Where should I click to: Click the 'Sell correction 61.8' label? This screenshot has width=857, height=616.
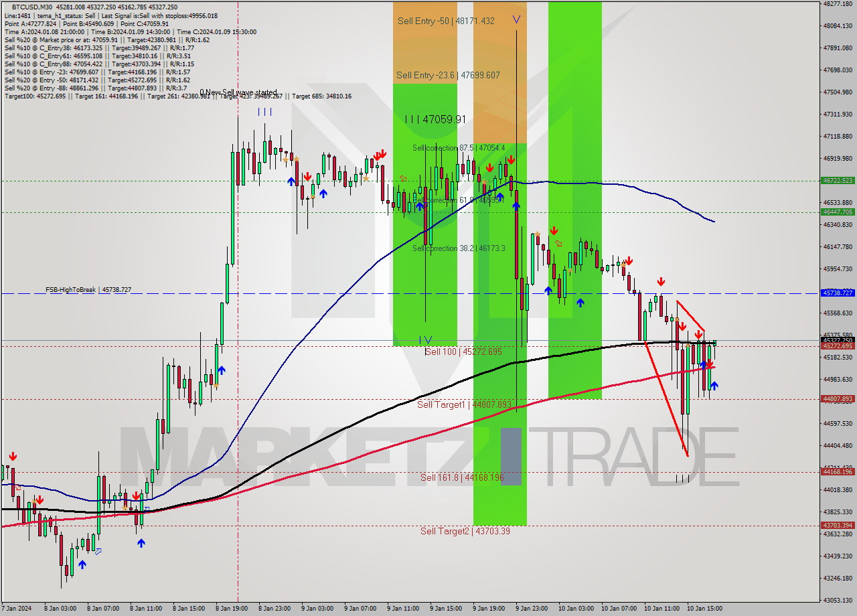457,200
